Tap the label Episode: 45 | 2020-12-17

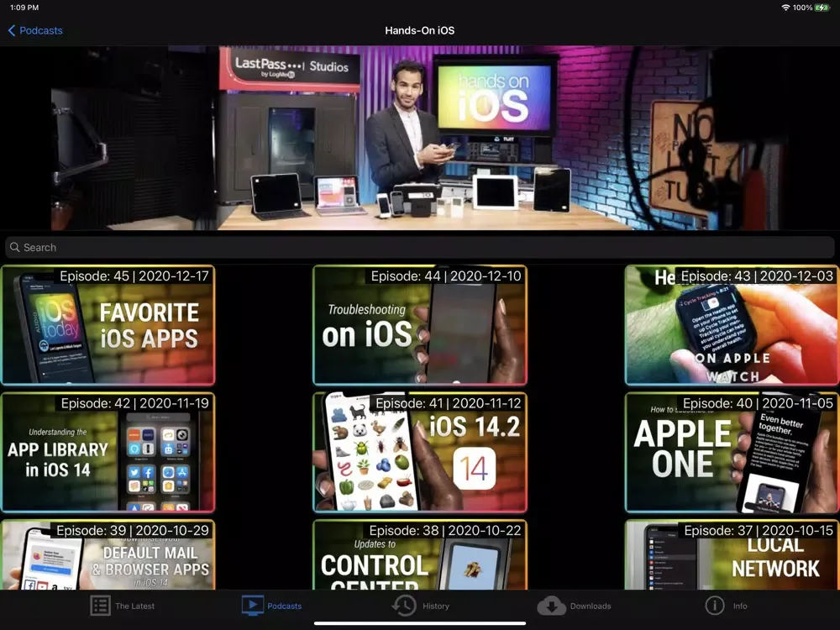pyautogui.click(x=134, y=276)
